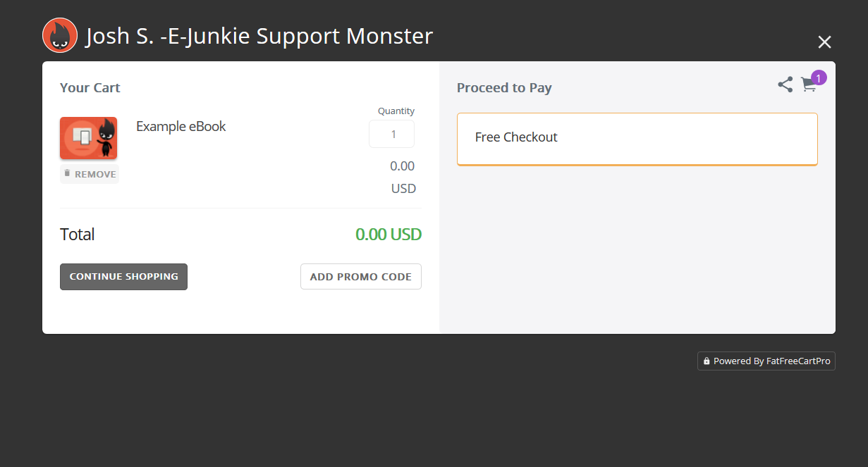This screenshot has height=467, width=868.
Task: Click the green 0.00 USD total amount
Action: pyautogui.click(x=388, y=235)
